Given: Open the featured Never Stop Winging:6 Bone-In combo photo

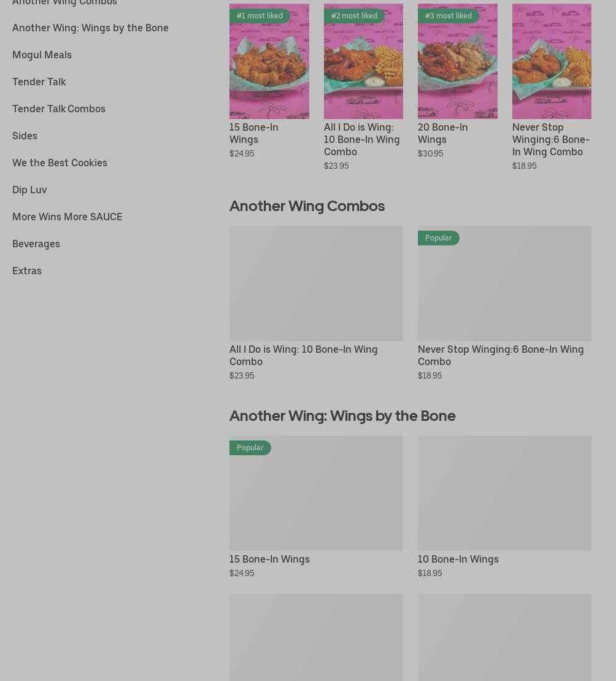Looking at the screenshot, I should pyautogui.click(x=552, y=61).
